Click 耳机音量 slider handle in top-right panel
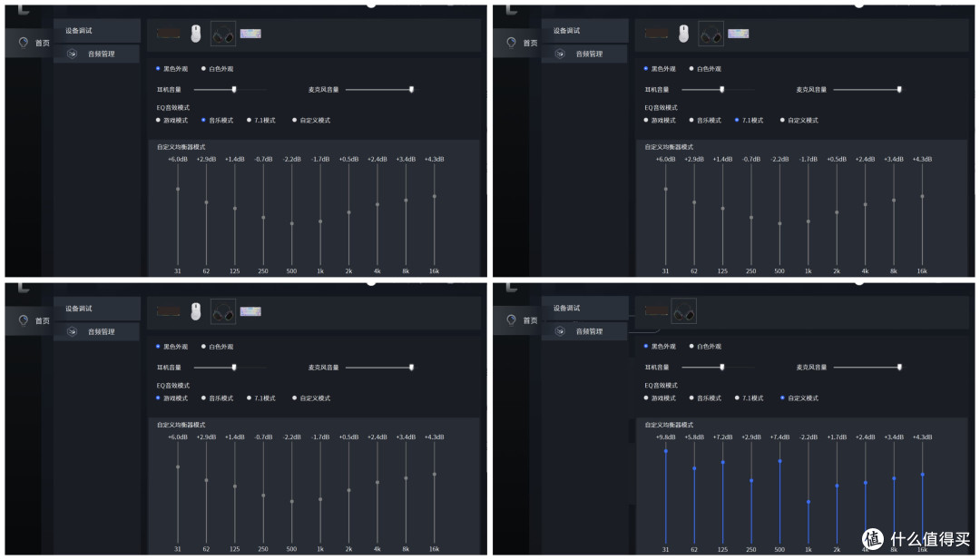The image size is (980, 560). coord(722,89)
